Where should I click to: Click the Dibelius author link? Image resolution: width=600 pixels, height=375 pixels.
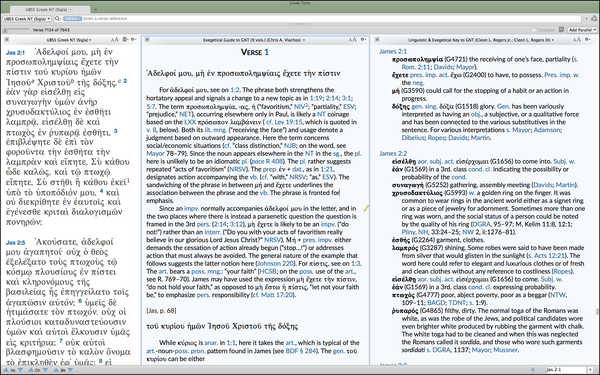(413, 138)
